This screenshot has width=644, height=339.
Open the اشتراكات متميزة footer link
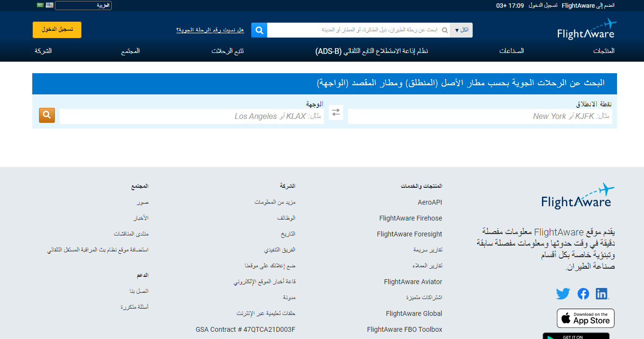(x=424, y=298)
